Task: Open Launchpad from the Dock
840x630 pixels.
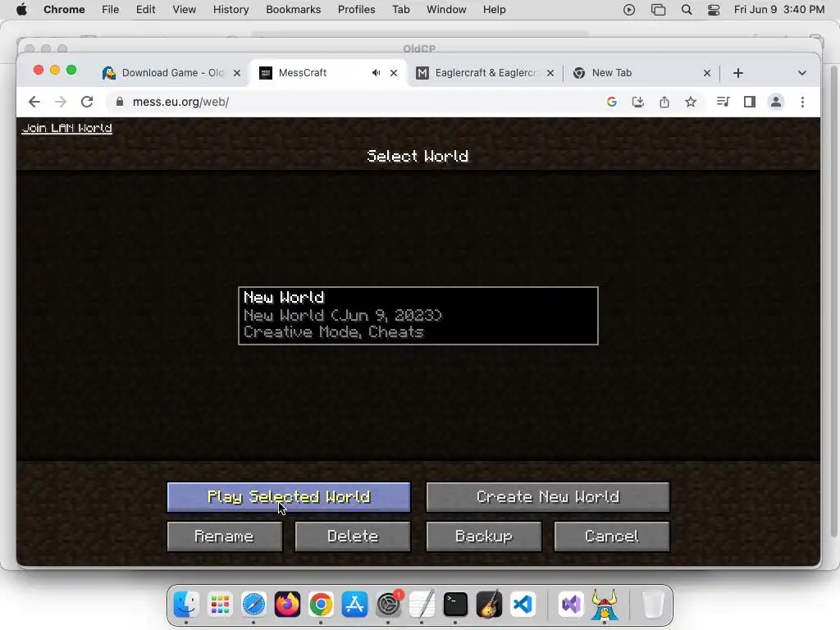Action: [220, 605]
